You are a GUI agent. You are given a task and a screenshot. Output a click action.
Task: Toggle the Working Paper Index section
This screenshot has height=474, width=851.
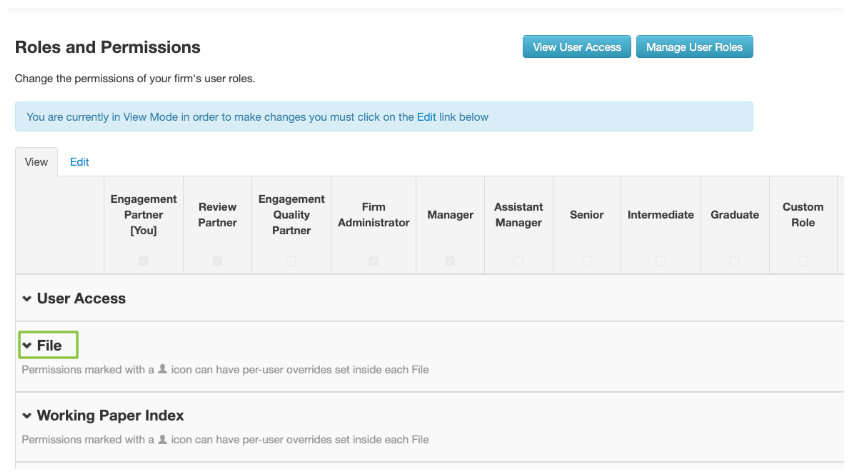(27, 416)
